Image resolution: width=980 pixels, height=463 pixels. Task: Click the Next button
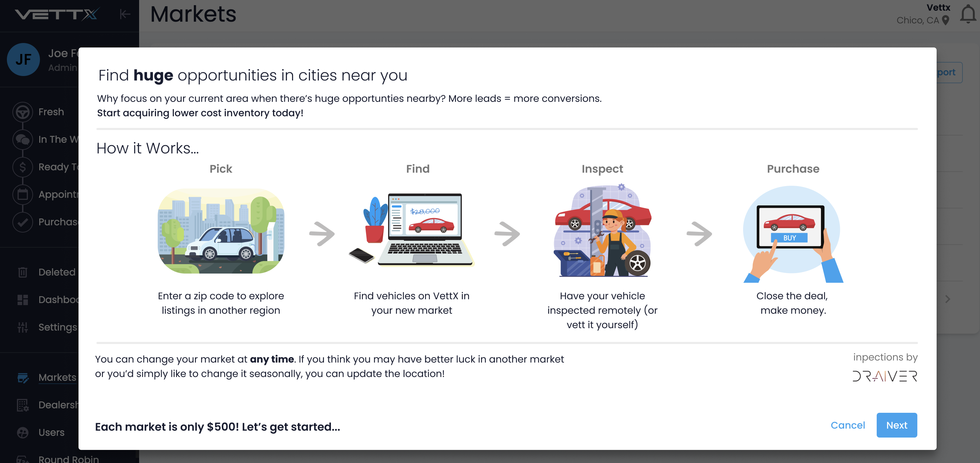tap(896, 425)
